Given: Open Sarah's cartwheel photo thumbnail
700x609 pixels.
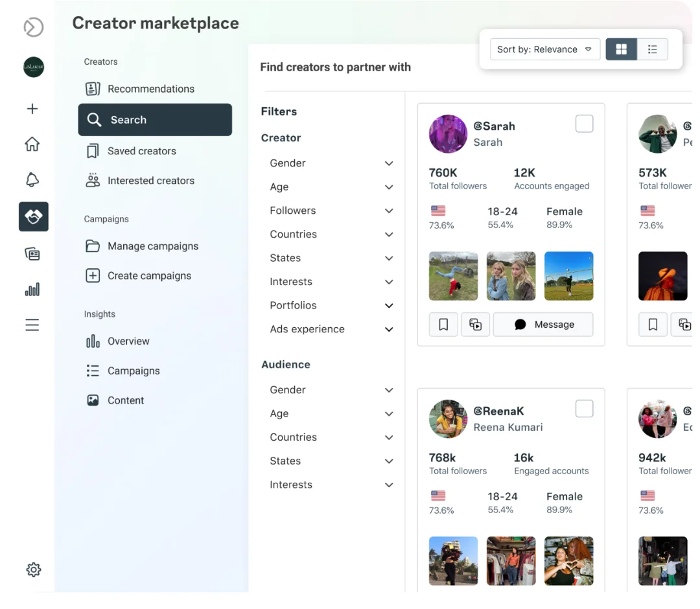Looking at the screenshot, I should coord(453,276).
